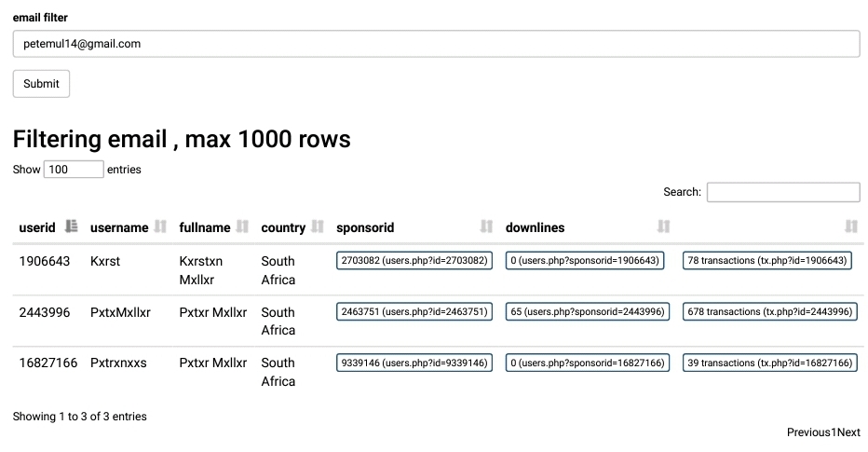Open 78 transactions for user 1906643

tap(768, 261)
